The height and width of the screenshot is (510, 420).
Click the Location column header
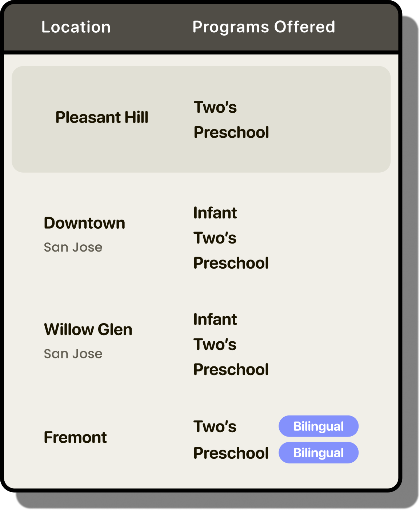point(76,27)
